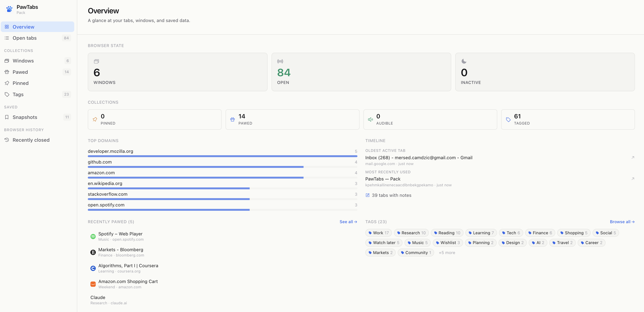Click the amazon.com domain row

[x=223, y=175]
